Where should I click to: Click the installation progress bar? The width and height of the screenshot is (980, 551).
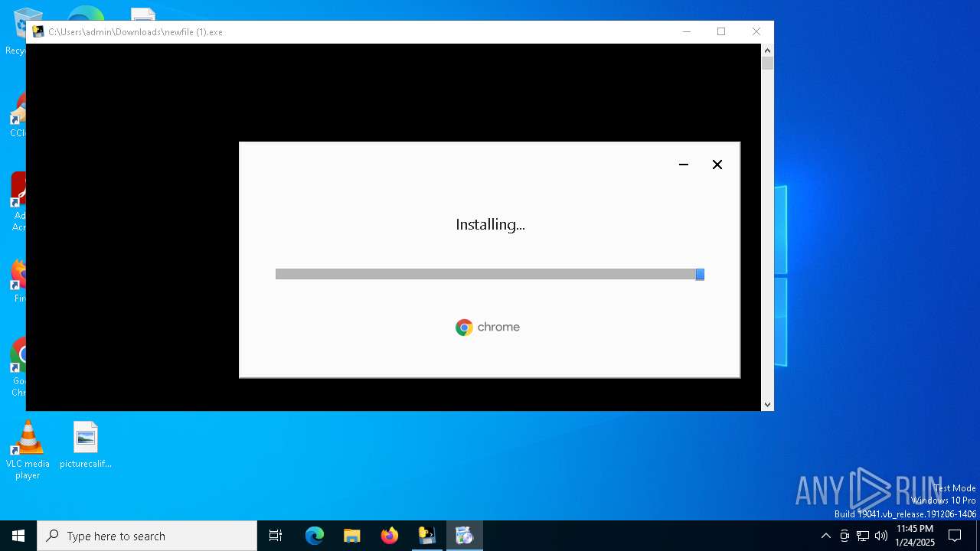490,274
